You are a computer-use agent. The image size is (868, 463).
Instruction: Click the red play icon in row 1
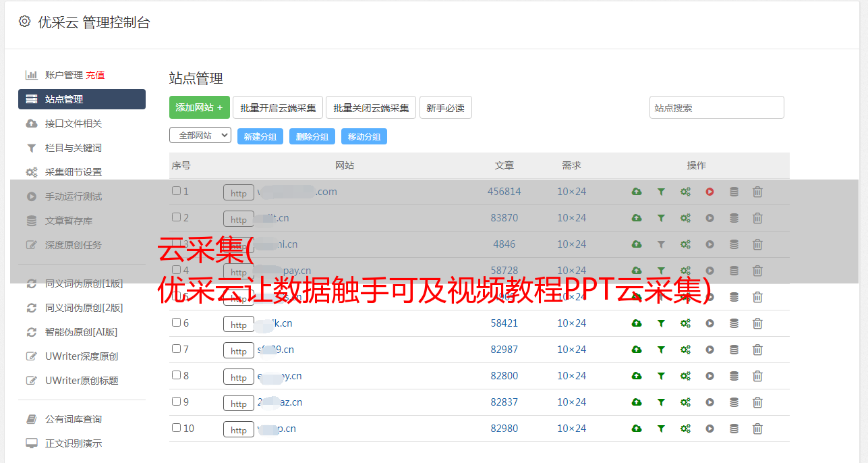click(x=710, y=192)
